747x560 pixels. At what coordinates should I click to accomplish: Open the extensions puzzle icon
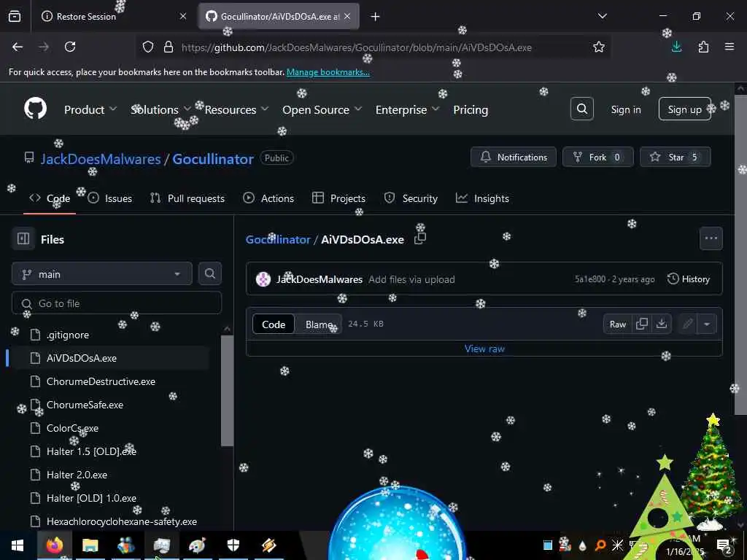tap(703, 47)
